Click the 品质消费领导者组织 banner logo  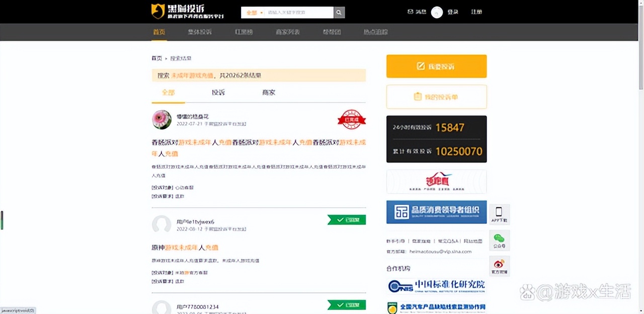click(436, 212)
